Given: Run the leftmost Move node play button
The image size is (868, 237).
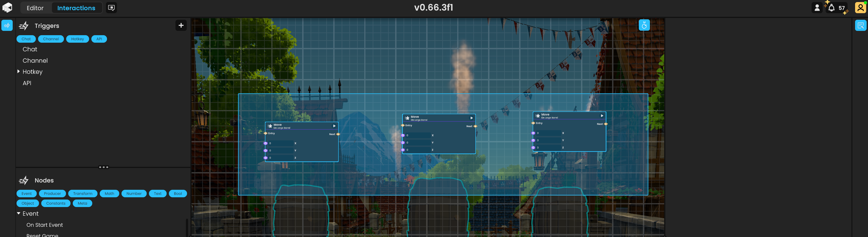Looking at the screenshot, I should (334, 126).
